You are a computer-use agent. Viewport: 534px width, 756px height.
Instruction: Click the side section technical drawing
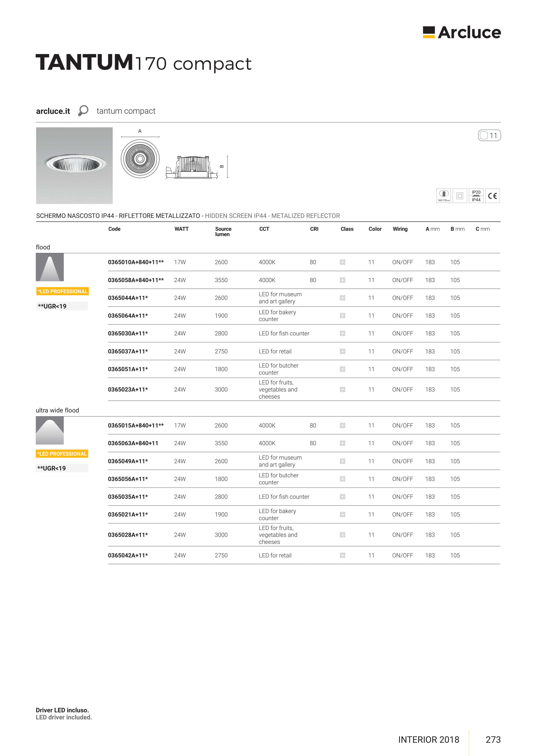192,167
